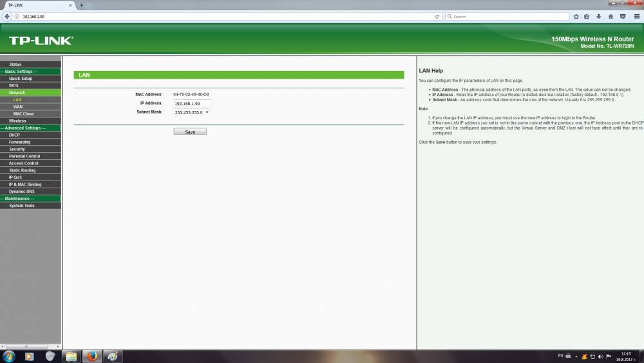Click the sidebar horizontal scrollbar

pyautogui.click(x=26, y=346)
